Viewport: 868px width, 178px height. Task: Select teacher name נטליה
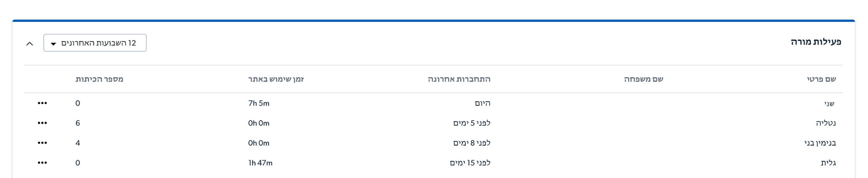click(x=826, y=123)
